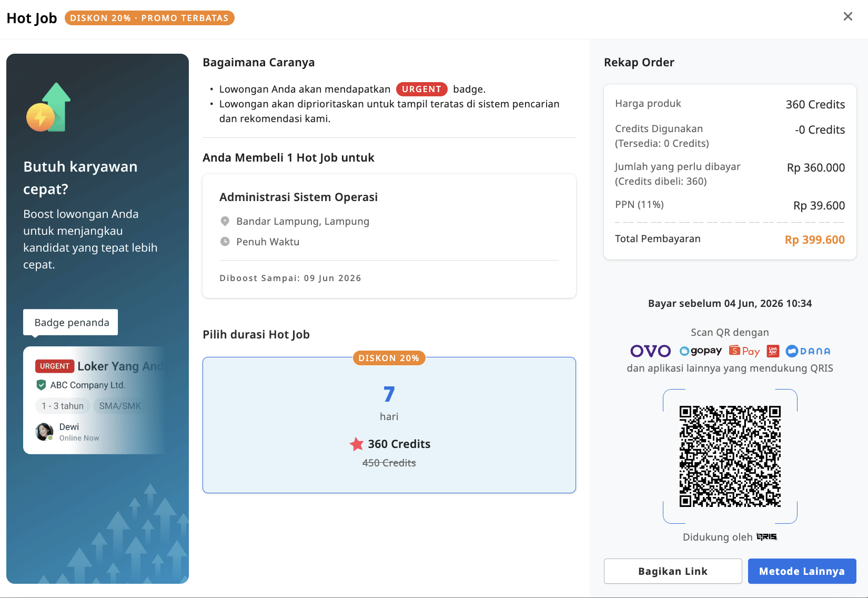
Task: Click the Bagaimana Caranya heading
Action: [x=259, y=62]
